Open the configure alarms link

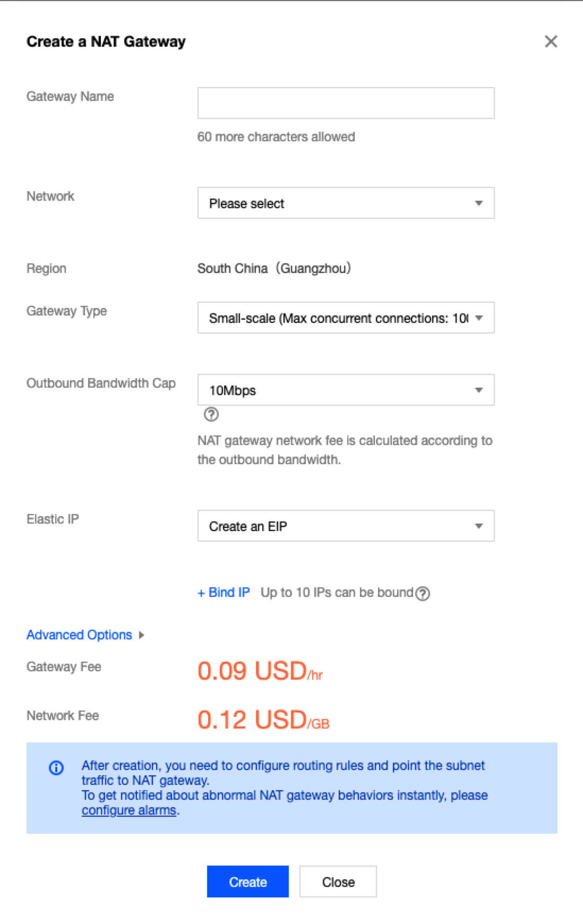pos(129,810)
